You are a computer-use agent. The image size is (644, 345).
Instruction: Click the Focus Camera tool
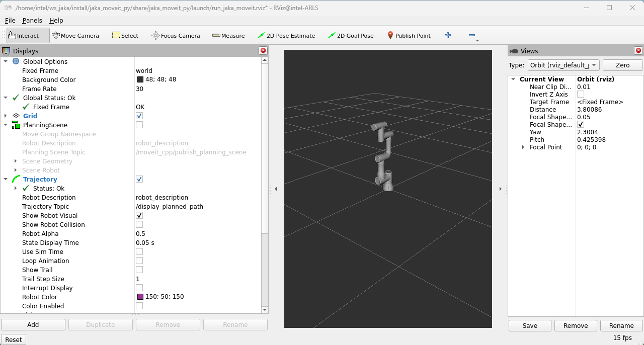pos(175,35)
